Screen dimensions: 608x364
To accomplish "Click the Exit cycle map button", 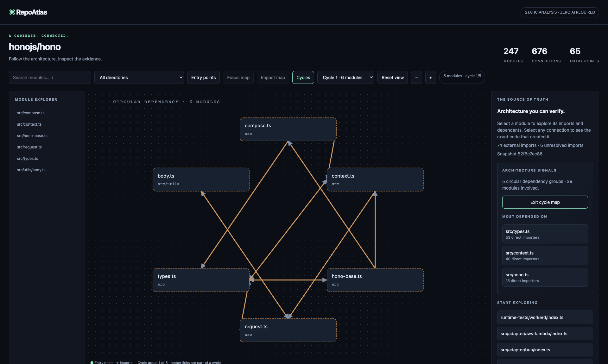I will [545, 202].
